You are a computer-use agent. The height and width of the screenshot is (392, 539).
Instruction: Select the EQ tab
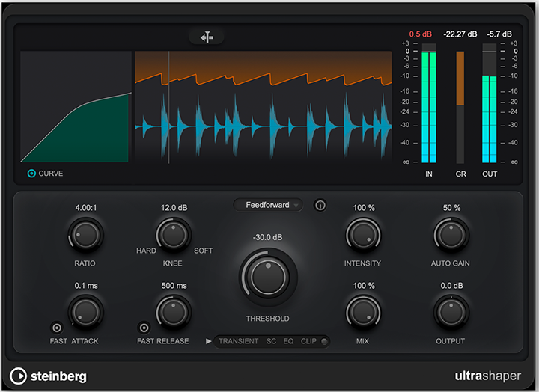(288, 341)
